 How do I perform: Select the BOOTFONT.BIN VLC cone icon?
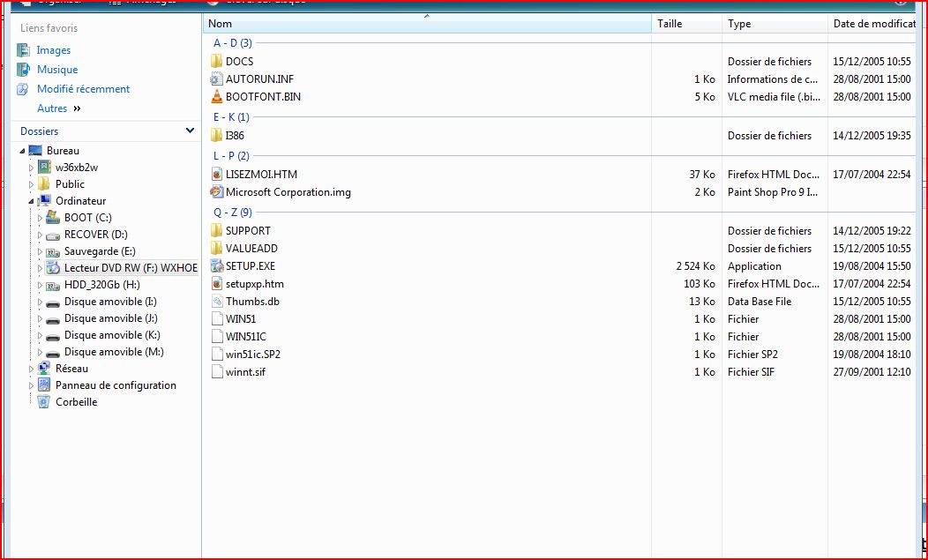217,96
